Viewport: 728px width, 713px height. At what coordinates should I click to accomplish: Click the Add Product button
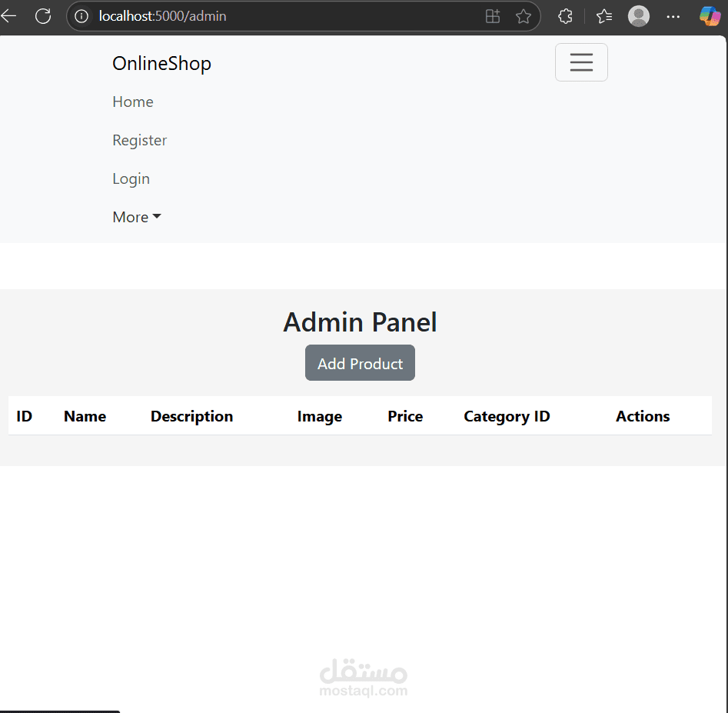pyautogui.click(x=360, y=363)
